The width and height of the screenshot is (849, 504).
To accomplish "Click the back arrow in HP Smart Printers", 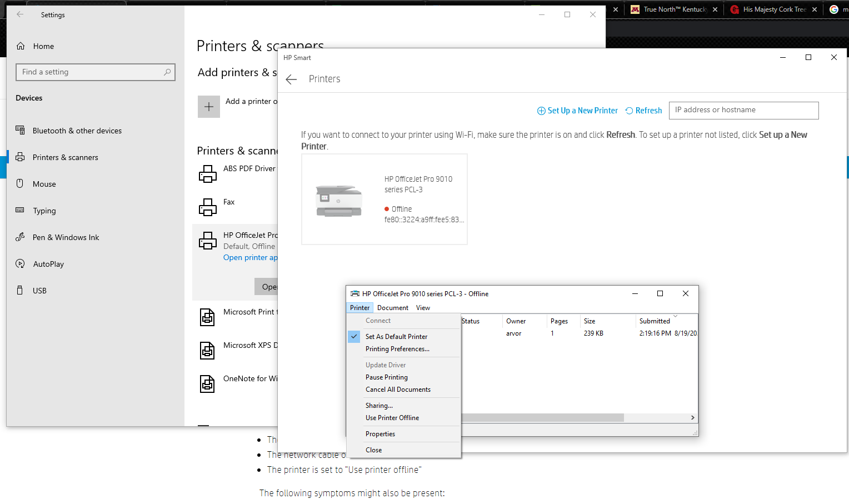I will pos(291,79).
